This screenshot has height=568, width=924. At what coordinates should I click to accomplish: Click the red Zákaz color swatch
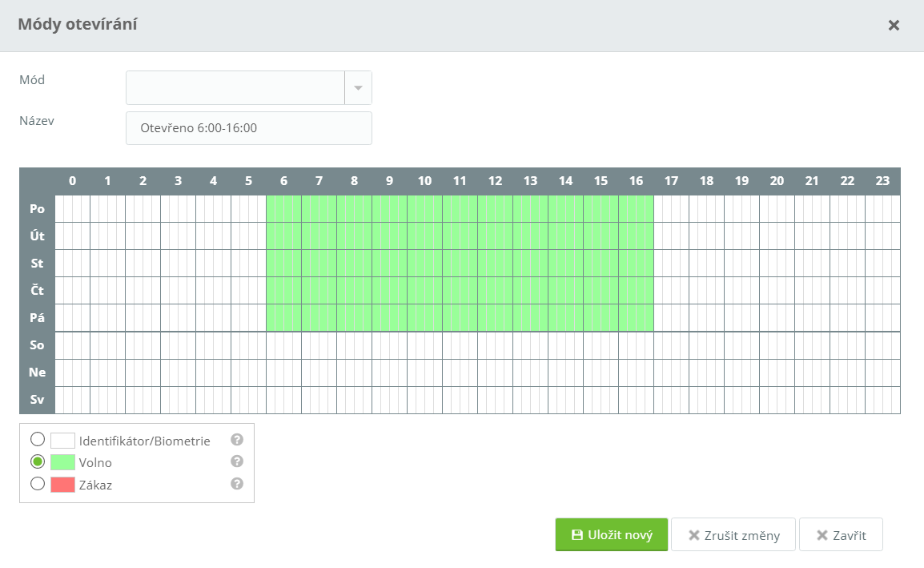coord(62,485)
